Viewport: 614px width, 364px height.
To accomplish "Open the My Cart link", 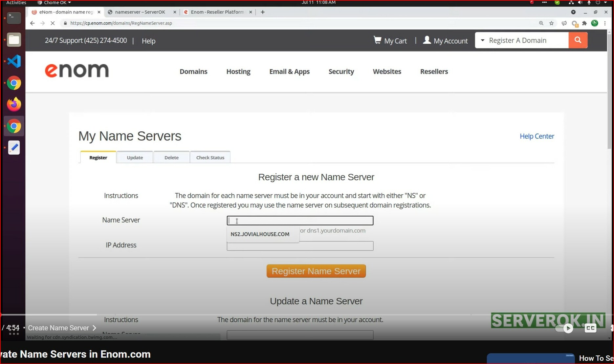I will (x=390, y=40).
